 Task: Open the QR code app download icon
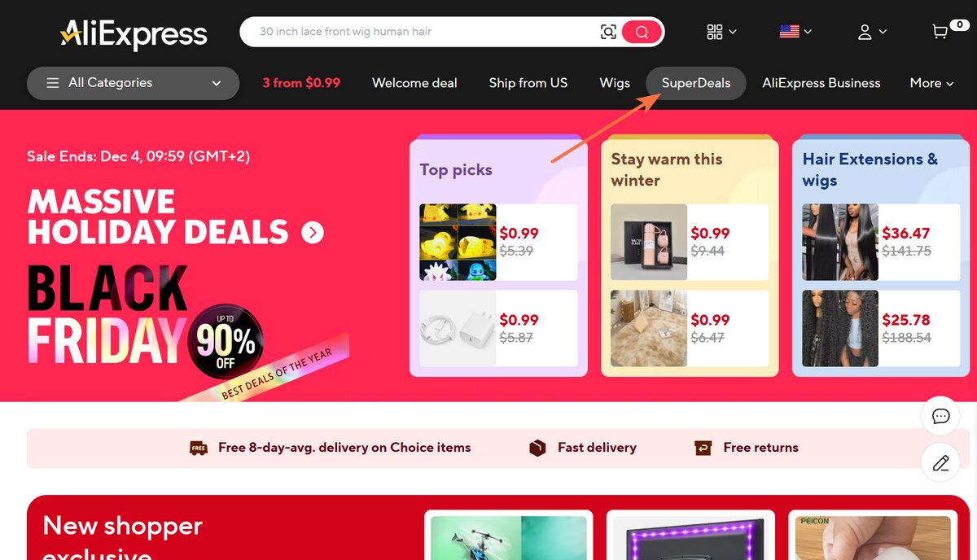click(721, 32)
